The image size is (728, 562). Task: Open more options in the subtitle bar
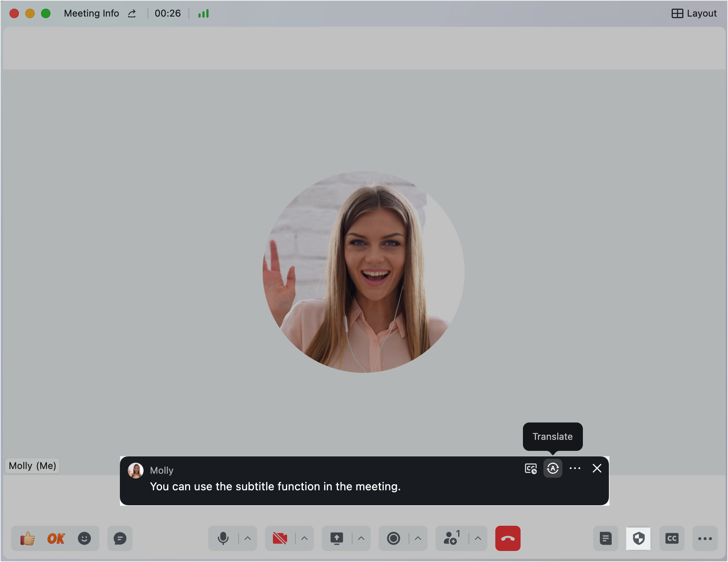(x=575, y=469)
